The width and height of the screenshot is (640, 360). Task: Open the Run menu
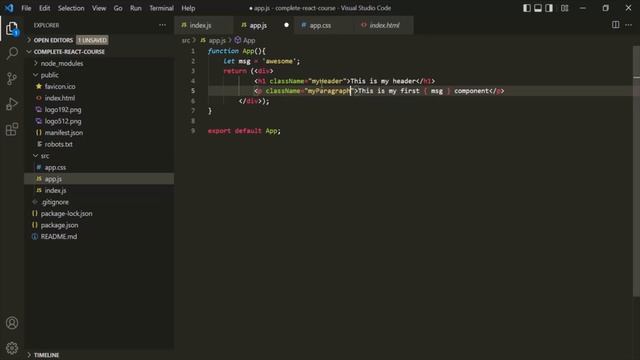click(136, 8)
